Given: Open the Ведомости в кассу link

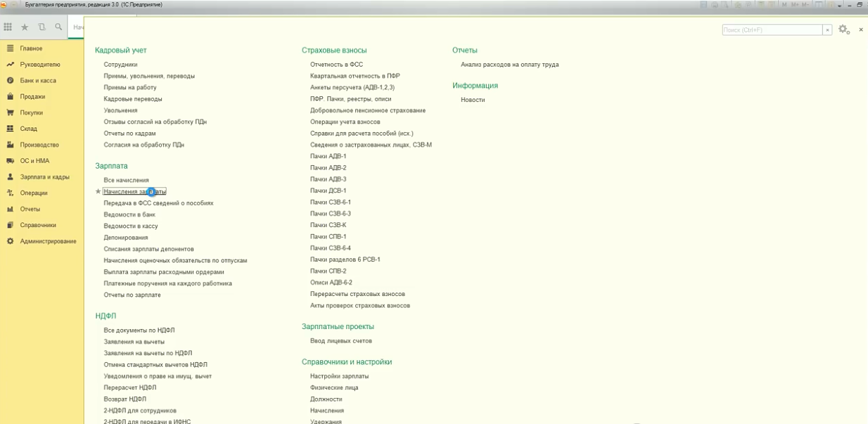Looking at the screenshot, I should click(x=131, y=226).
